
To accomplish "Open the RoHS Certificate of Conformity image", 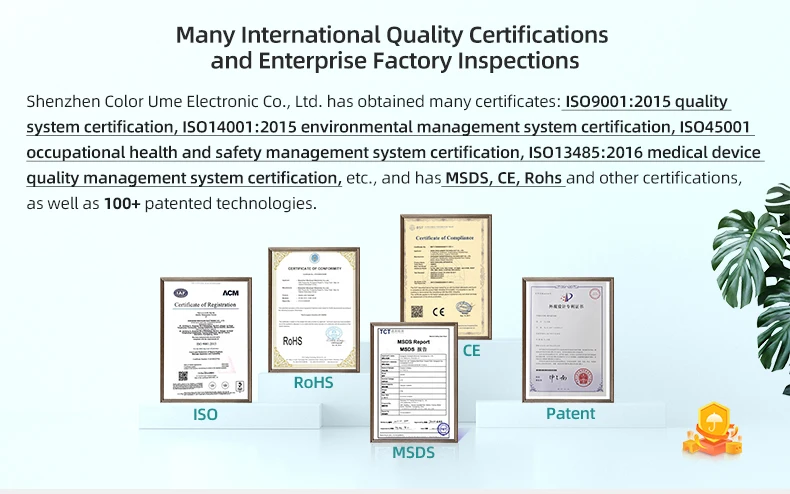I will pos(313,310).
